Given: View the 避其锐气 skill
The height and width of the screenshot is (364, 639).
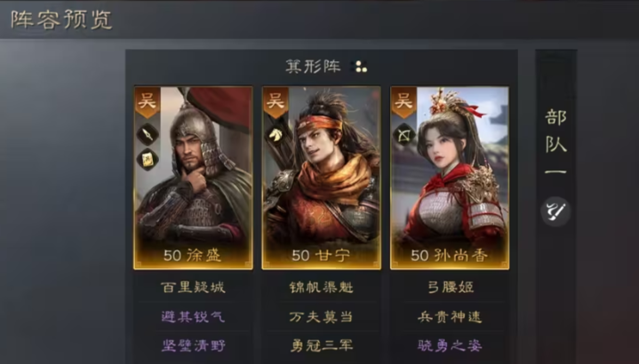Looking at the screenshot, I should point(193,316).
